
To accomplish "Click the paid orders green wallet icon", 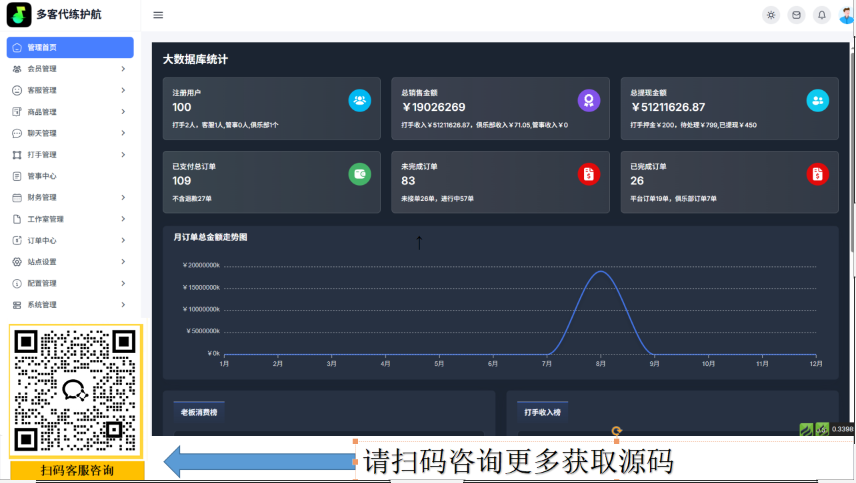I will (x=360, y=174).
